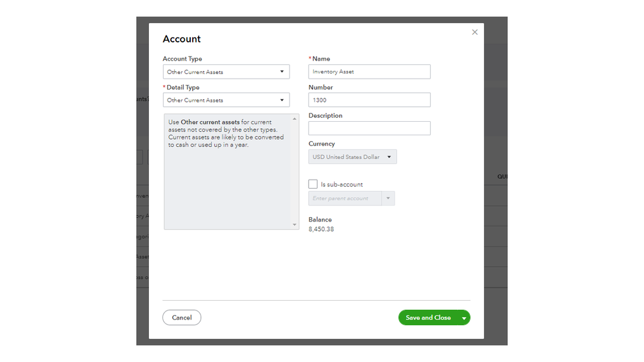The image size is (644, 362).
Task: Click the Currency field label
Action: coord(322,144)
